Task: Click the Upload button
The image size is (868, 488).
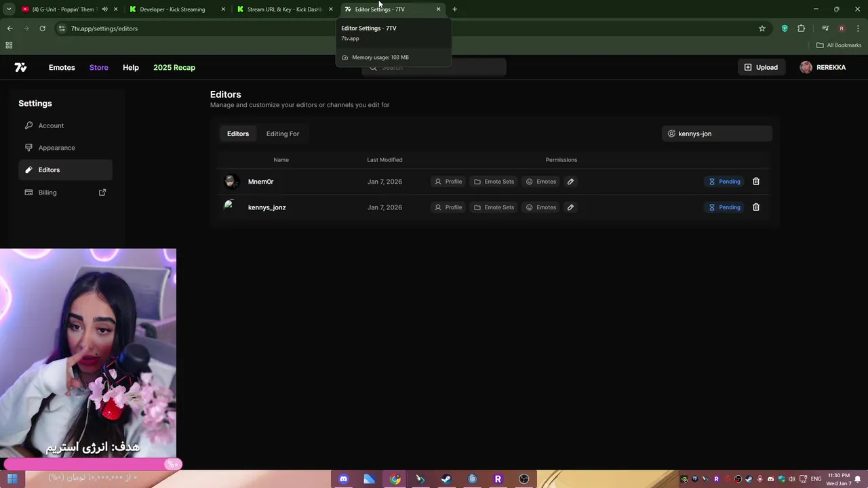Action: pos(761,67)
